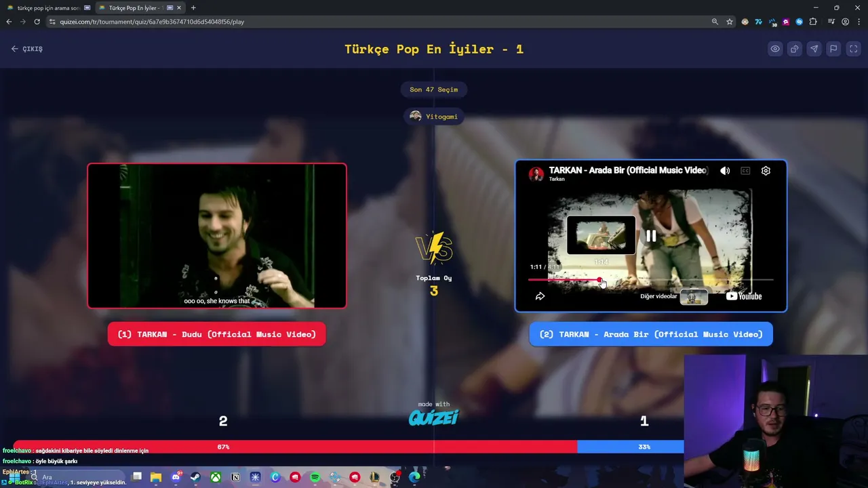
Task: Open video on YouTube via logo
Action: (x=744, y=296)
